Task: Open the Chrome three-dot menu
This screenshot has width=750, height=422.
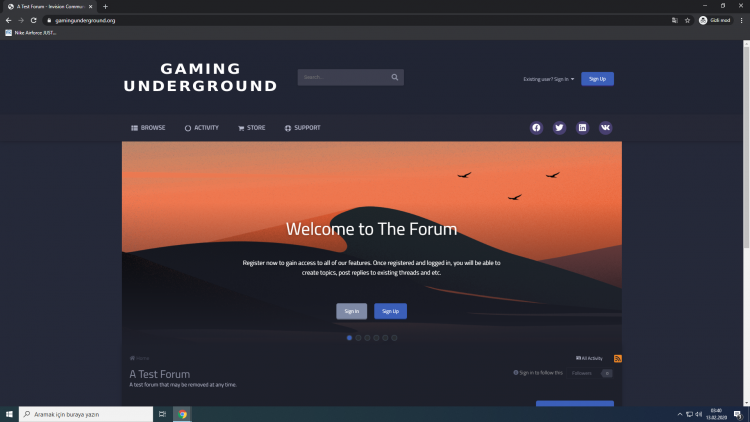Action: coord(741,20)
